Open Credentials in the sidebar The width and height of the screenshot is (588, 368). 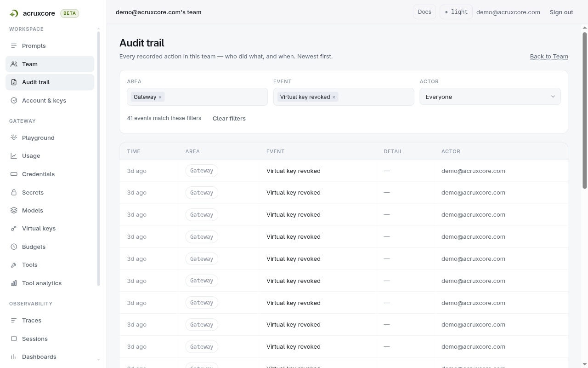pos(50,174)
